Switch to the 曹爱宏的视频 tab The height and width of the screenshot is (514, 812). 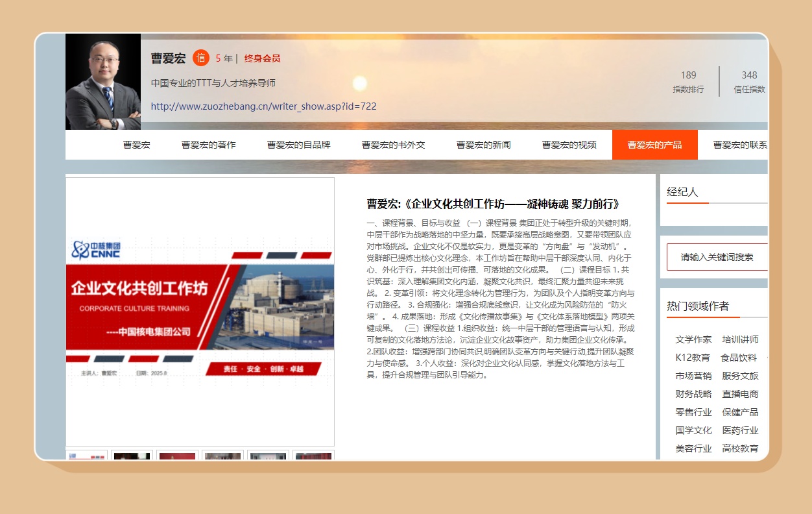click(569, 145)
